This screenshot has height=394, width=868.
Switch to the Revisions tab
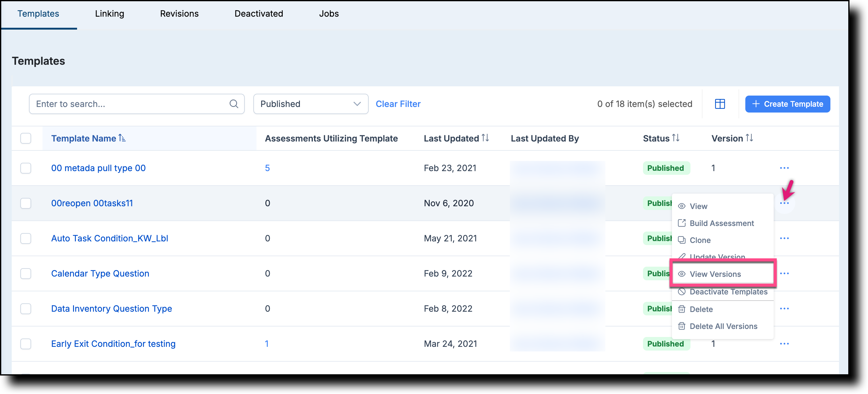coord(179,14)
